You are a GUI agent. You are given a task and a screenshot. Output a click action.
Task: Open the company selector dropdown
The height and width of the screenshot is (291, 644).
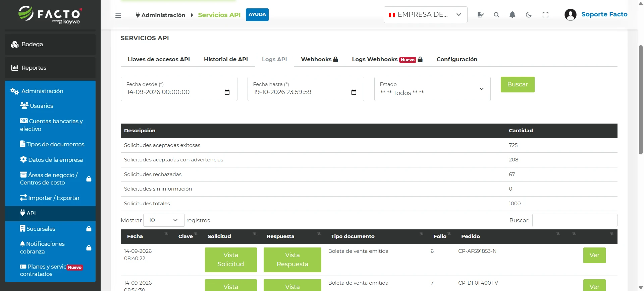(425, 15)
